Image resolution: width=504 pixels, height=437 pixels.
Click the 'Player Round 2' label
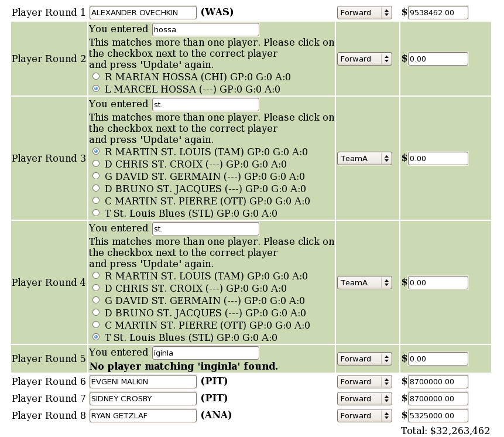[x=49, y=59]
